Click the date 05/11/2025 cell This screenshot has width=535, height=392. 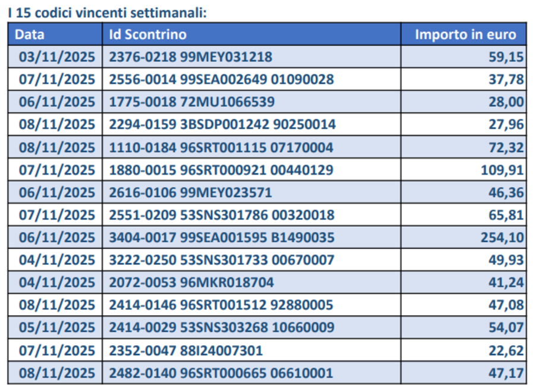57,328
